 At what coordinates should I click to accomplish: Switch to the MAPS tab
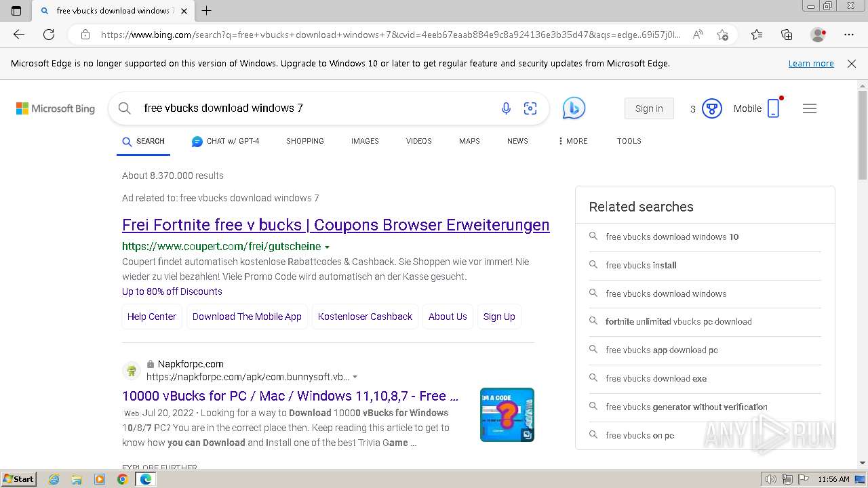coord(469,141)
